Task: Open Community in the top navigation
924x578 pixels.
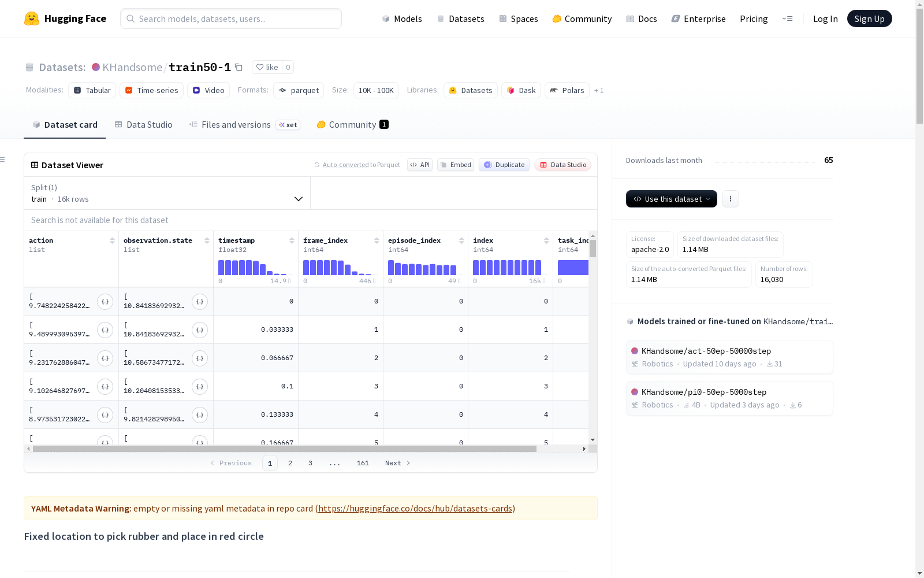Action: (x=582, y=18)
